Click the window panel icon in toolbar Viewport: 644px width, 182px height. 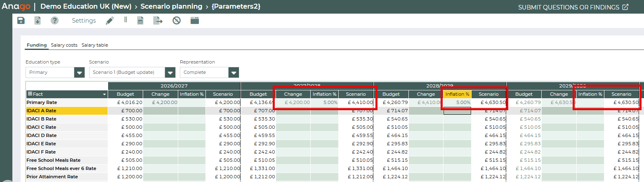coord(195,21)
